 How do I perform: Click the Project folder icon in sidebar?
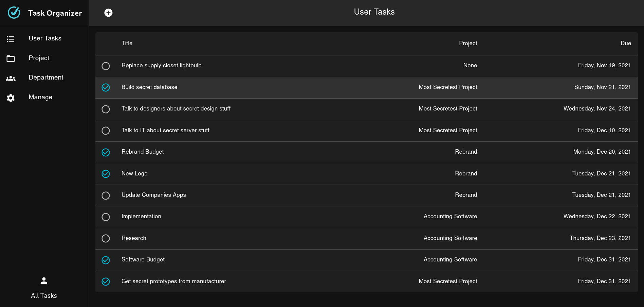tap(11, 58)
